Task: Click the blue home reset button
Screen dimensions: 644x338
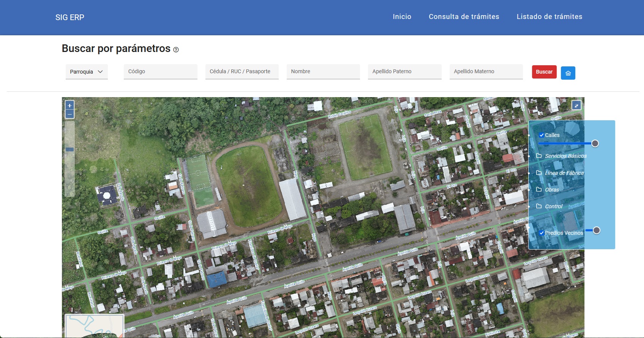Action: pos(568,73)
